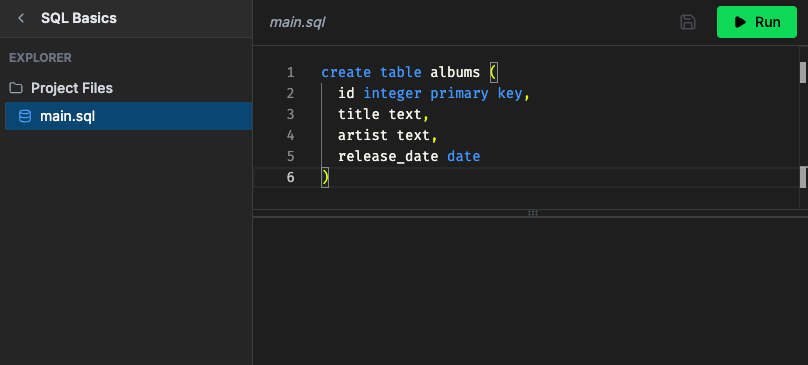This screenshot has height=365, width=808.
Task: Click the editor's vertical scrollbar thumb at top
Action: [x=803, y=72]
